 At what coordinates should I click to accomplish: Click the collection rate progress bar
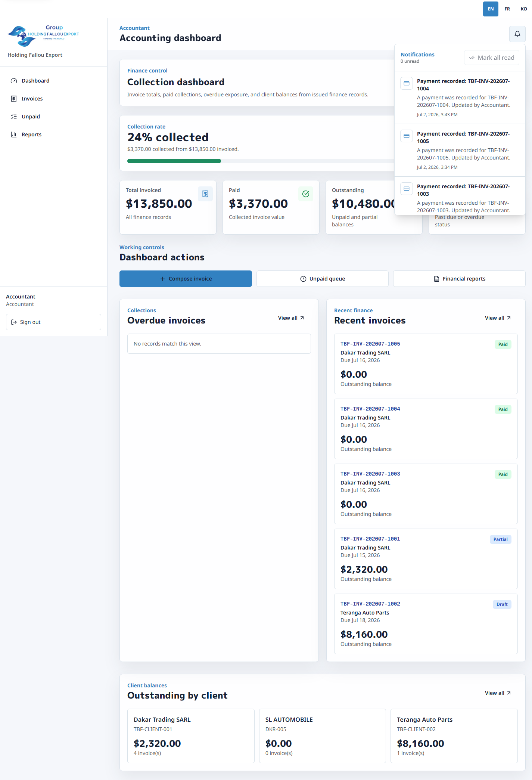[x=261, y=161]
